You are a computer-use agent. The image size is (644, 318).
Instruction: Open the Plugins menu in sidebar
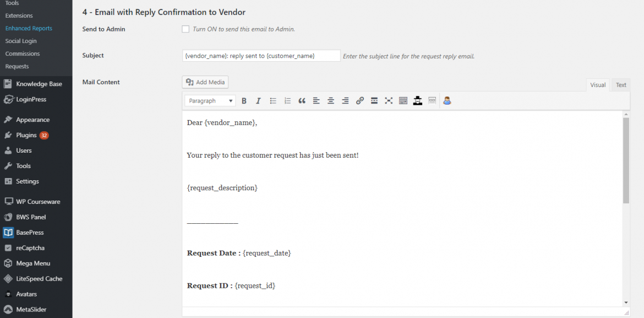point(25,134)
